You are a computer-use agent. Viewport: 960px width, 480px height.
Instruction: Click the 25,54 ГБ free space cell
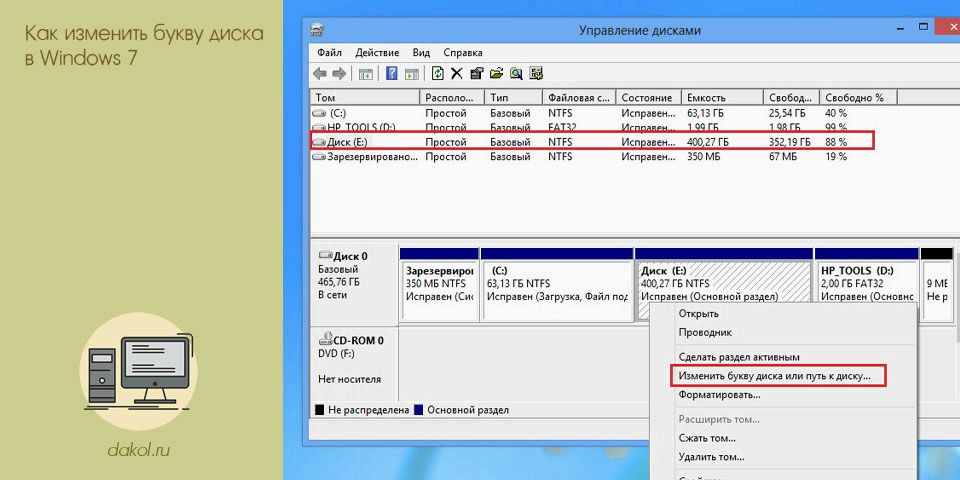pyautogui.click(x=787, y=113)
